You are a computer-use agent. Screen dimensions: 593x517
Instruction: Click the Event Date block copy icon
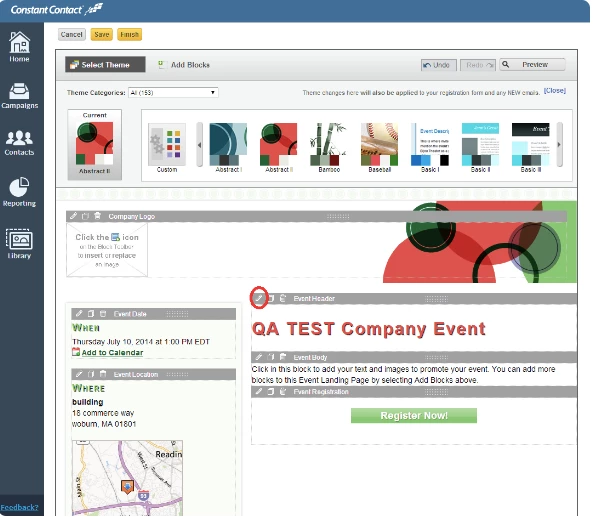tap(91, 314)
